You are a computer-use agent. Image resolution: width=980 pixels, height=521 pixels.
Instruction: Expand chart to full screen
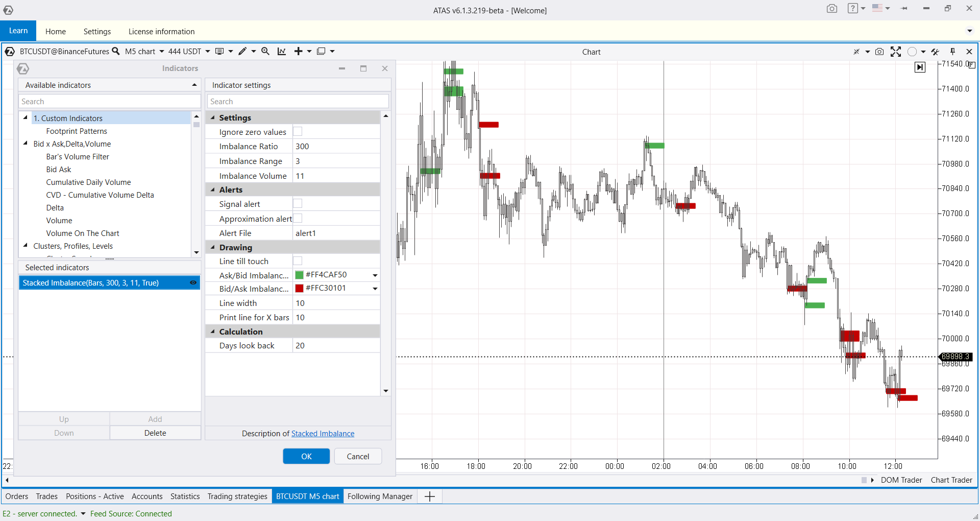(896, 52)
